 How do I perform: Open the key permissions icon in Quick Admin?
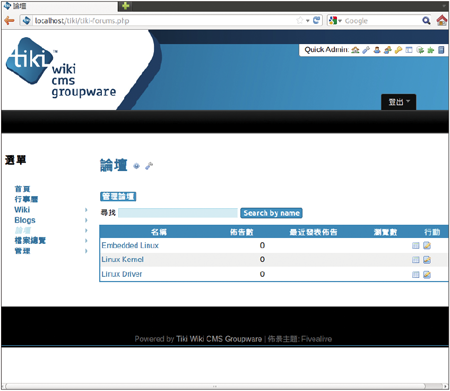point(398,50)
